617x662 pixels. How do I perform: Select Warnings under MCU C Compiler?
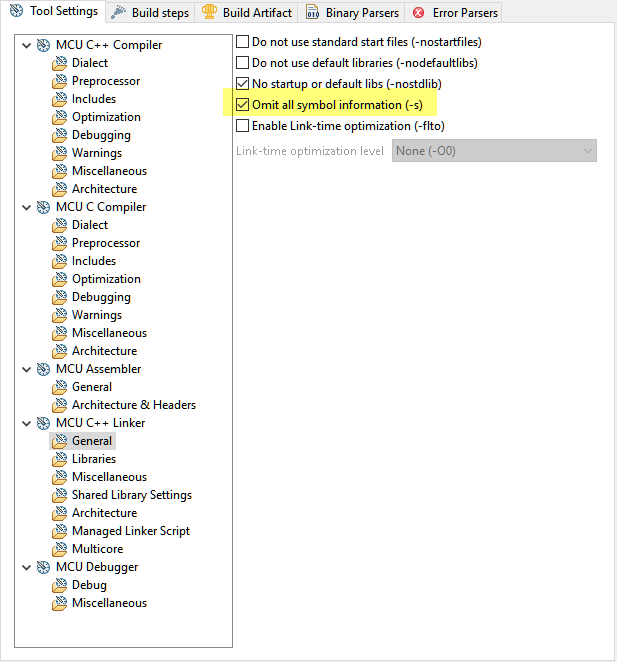click(x=97, y=315)
